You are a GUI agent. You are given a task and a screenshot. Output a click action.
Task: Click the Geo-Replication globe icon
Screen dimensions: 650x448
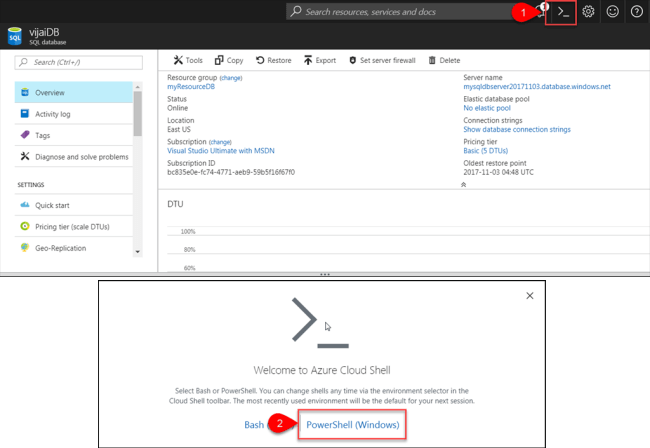tap(25, 247)
